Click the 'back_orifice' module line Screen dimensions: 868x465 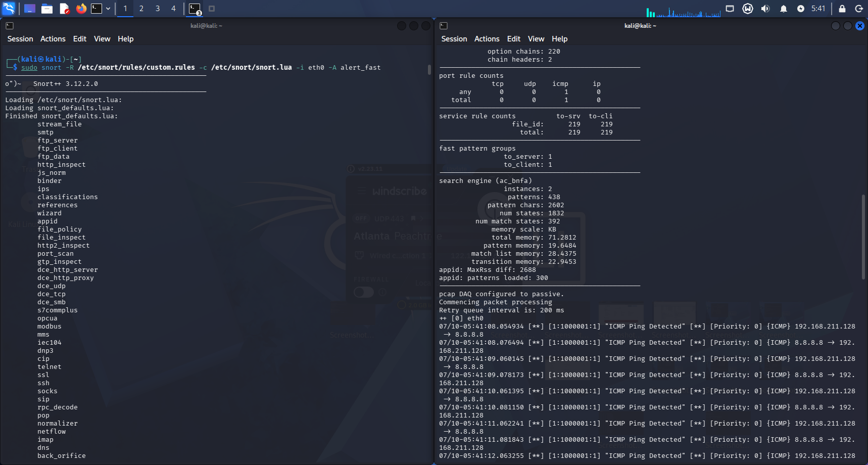pyautogui.click(x=62, y=456)
